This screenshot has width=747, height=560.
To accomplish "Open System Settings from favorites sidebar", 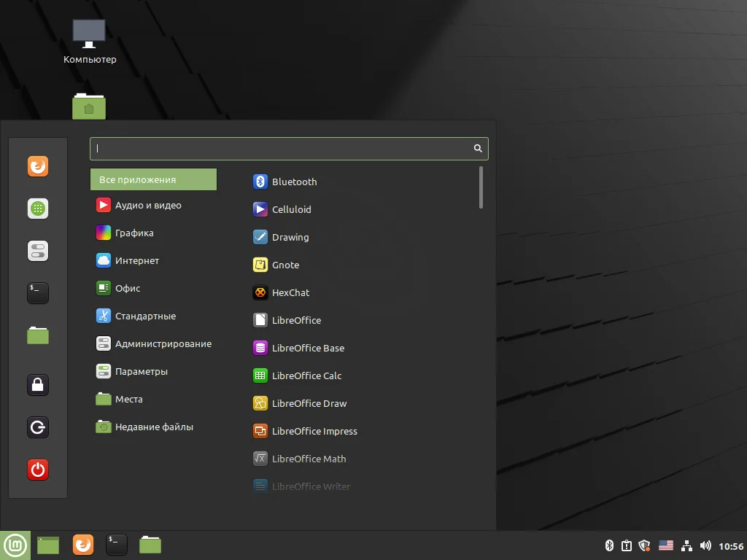I will pyautogui.click(x=38, y=251).
